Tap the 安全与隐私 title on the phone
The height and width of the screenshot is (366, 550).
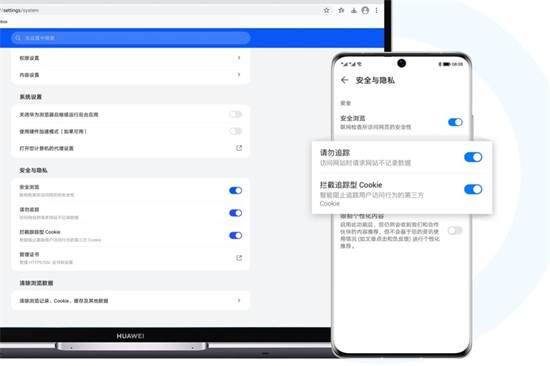click(x=375, y=80)
